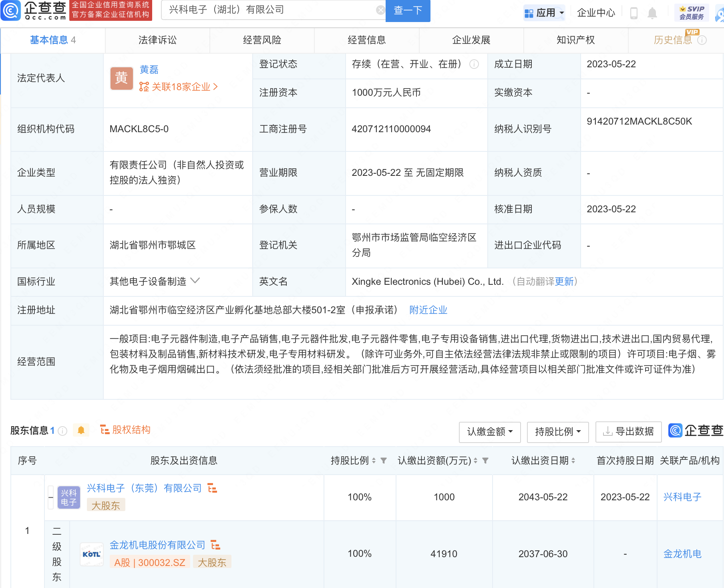Select region text 湖北省鄂州市鄂城区
The width and height of the screenshot is (724, 588).
tap(153, 245)
